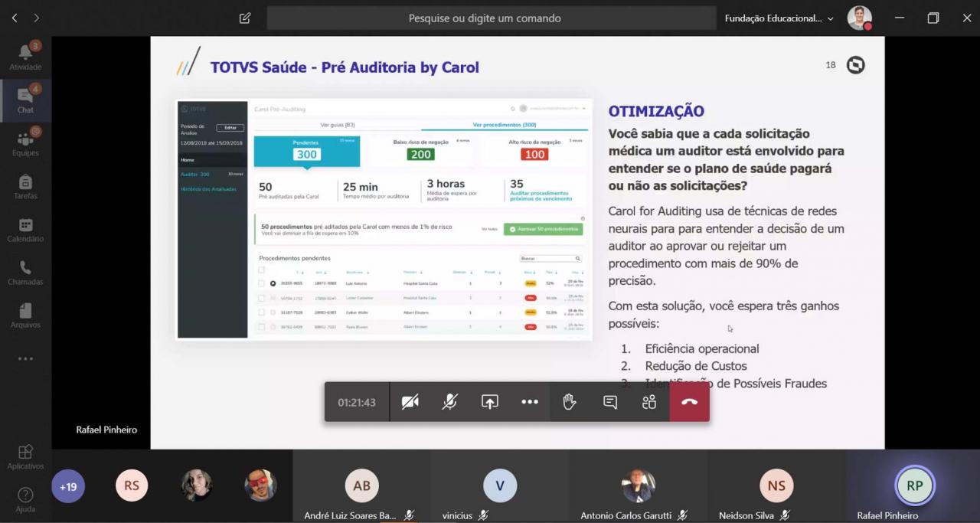
Task: Open Tarefas in the sidebar
Action: click(25, 186)
